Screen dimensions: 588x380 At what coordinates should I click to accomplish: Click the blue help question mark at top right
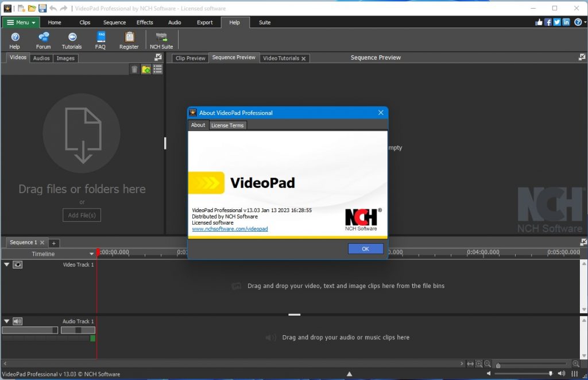[578, 22]
